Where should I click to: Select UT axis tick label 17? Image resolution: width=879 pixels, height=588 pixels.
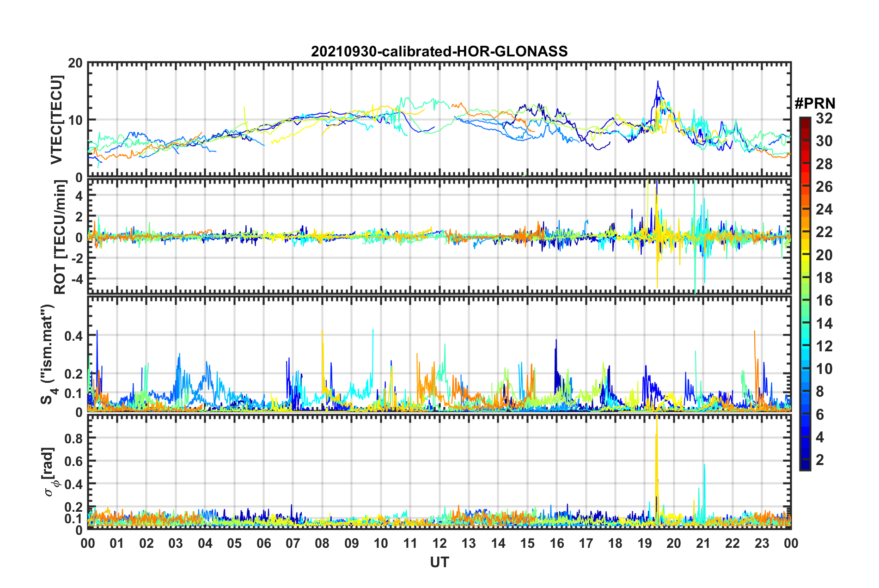586,543
